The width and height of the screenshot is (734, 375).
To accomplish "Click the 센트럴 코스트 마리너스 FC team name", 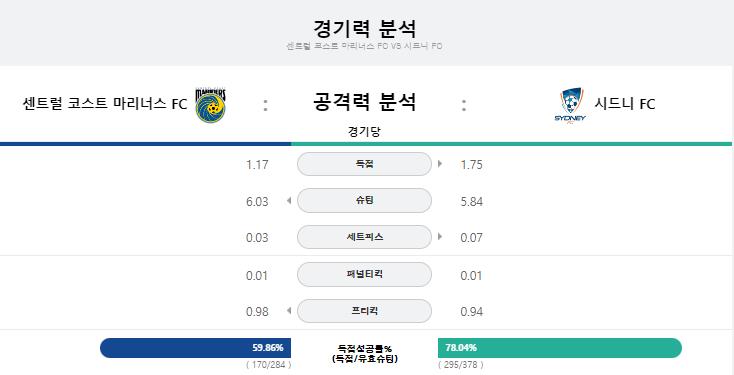I will pyautogui.click(x=105, y=103).
